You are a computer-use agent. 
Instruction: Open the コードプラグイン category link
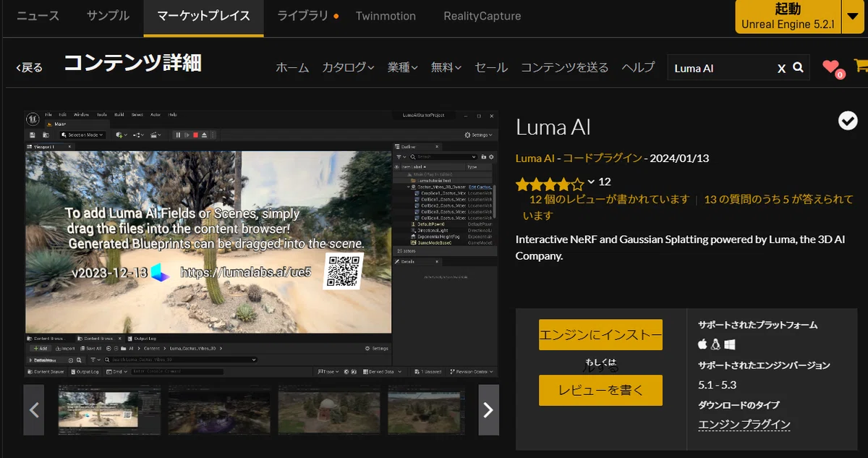[x=603, y=158]
